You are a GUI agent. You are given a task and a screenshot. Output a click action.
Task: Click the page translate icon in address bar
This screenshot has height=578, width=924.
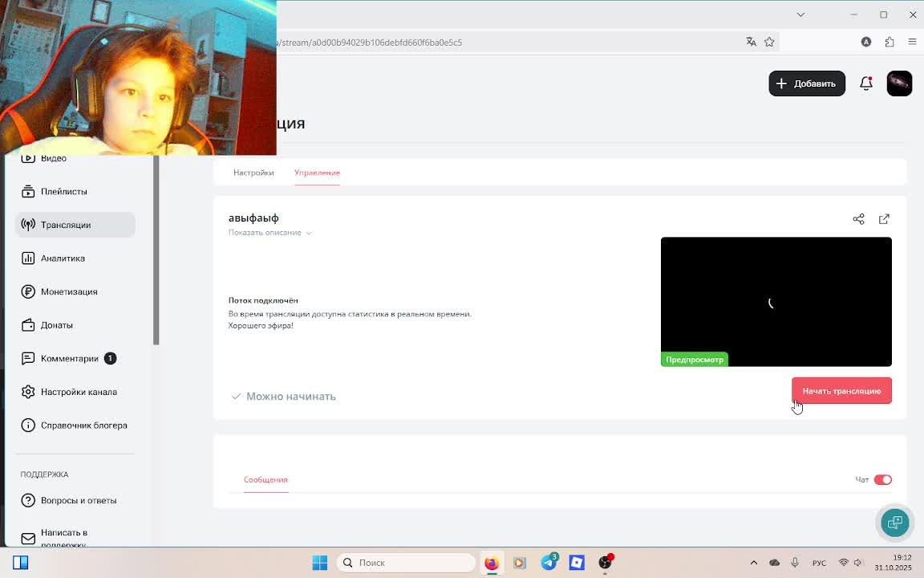point(751,42)
